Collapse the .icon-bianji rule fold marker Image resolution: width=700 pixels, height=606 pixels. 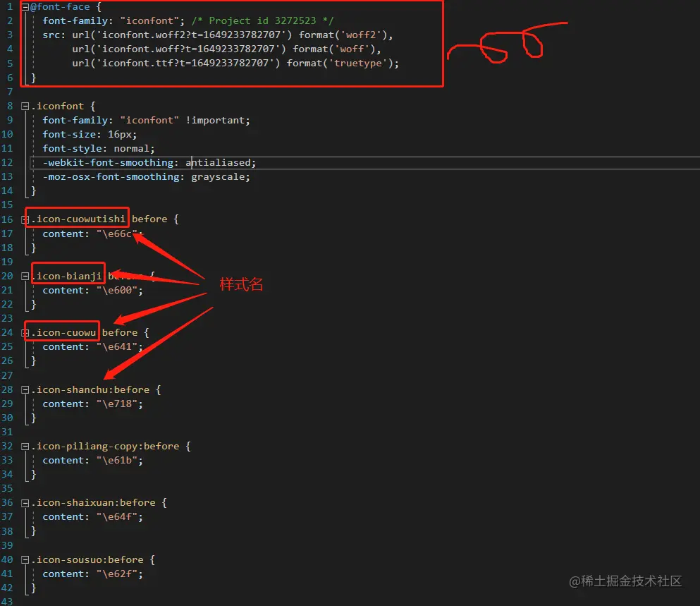click(25, 276)
